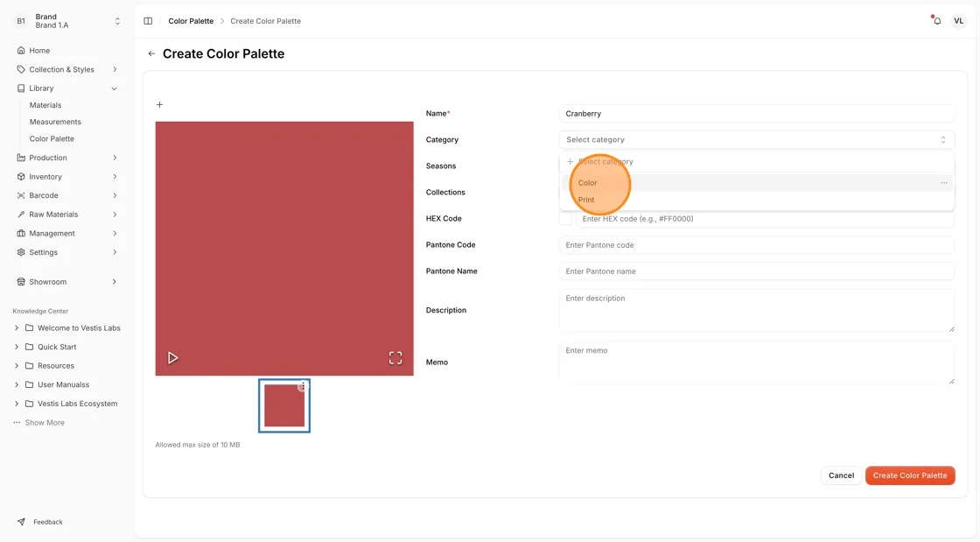Expand the Quick Start folder
Viewport: 980px width, 542px height.
point(17,347)
